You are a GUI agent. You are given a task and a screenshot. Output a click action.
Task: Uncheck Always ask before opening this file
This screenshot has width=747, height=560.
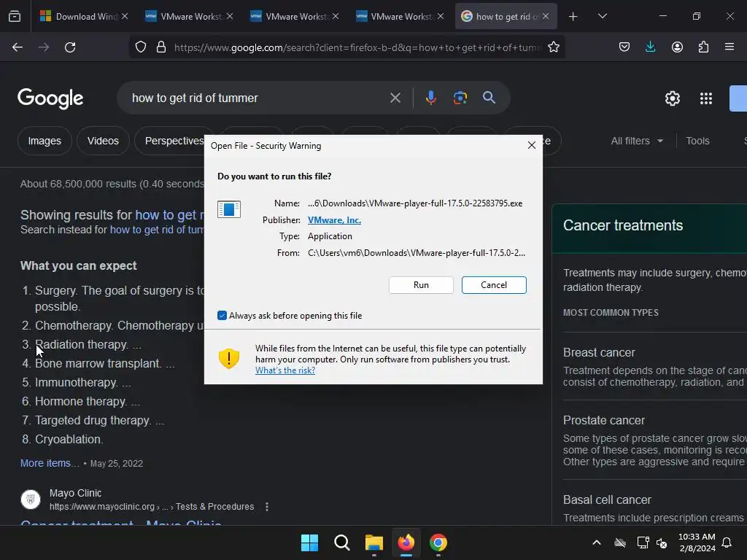click(222, 315)
